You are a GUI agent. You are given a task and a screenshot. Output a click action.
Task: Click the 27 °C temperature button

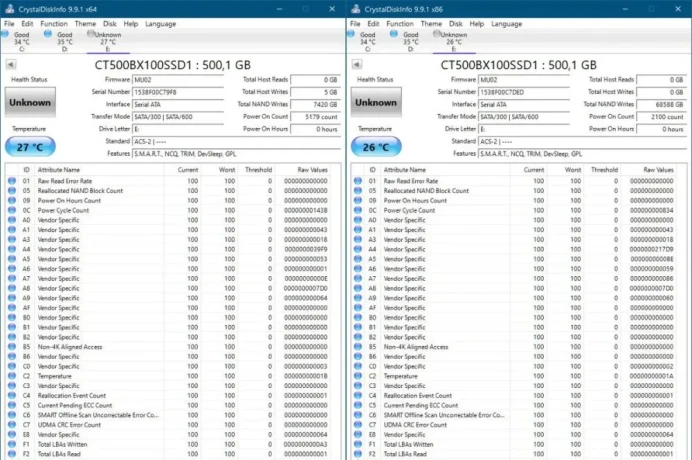[30, 147]
